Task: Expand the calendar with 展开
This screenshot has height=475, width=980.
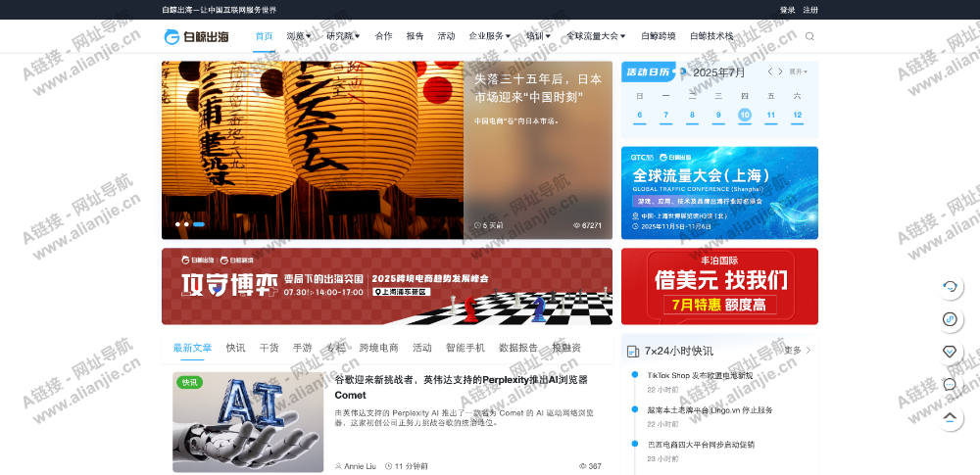Action: coord(798,71)
